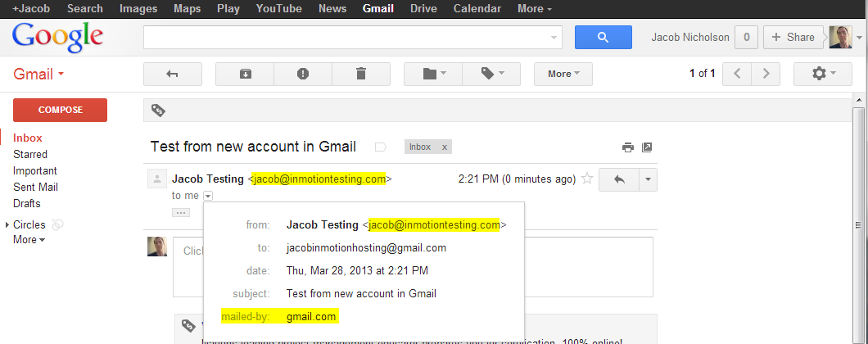Screen dimensions: 868x344
Task: Go to the newer message arrow
Action: click(737, 75)
